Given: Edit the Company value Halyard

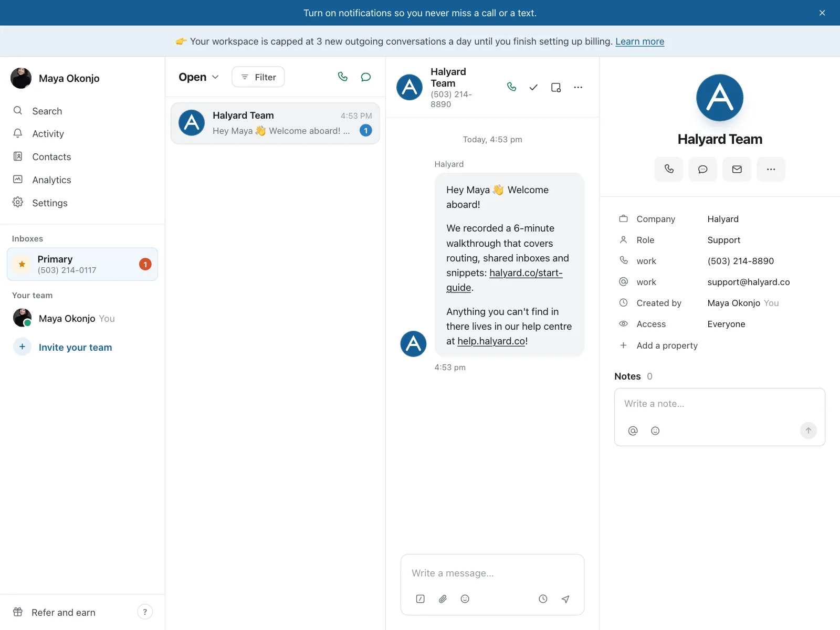Looking at the screenshot, I should click(x=723, y=219).
